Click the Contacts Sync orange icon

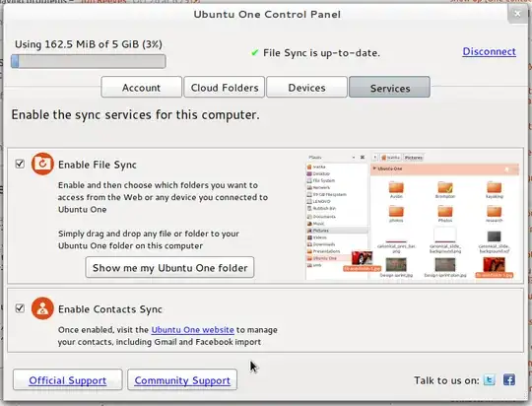(42, 308)
